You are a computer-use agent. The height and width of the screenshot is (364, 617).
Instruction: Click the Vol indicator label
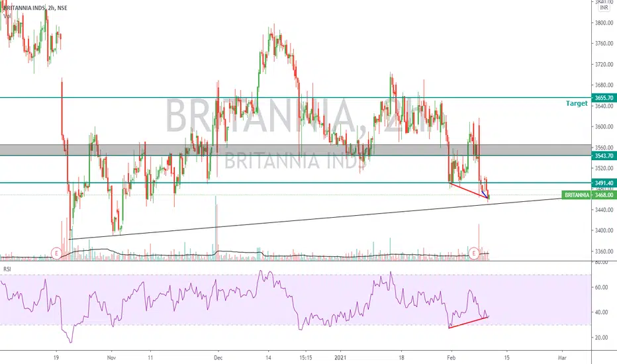coord(7,16)
